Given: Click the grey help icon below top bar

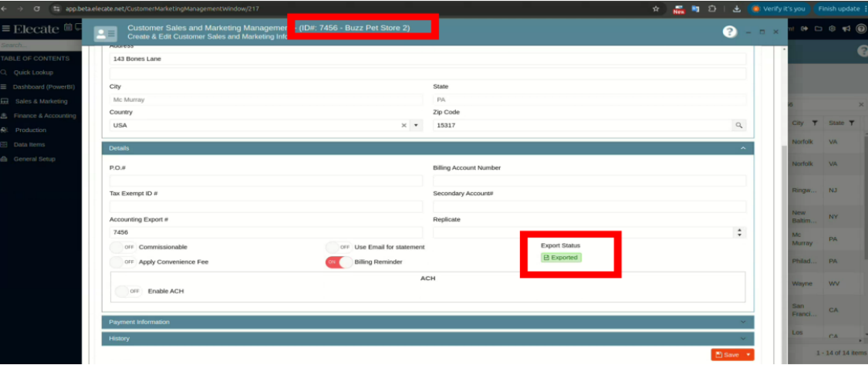Looking at the screenshot, I should point(863,51).
